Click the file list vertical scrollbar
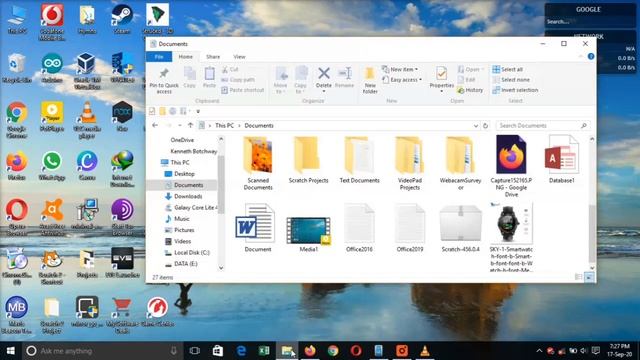This screenshot has height=360, width=640. [x=592, y=233]
